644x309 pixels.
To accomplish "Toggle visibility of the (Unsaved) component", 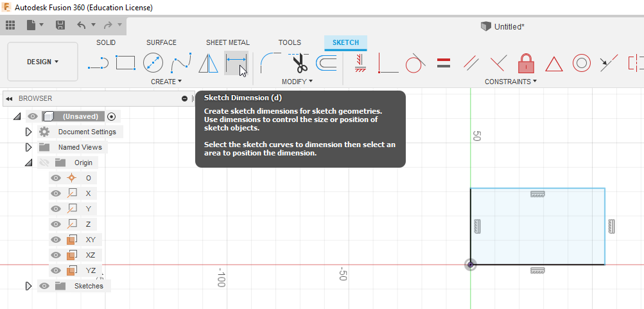I will tap(33, 117).
